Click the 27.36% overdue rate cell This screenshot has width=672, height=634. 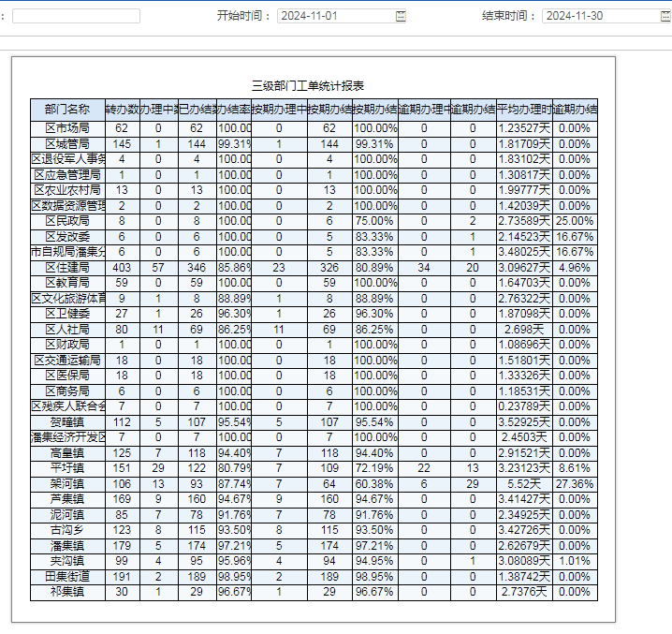click(x=575, y=484)
